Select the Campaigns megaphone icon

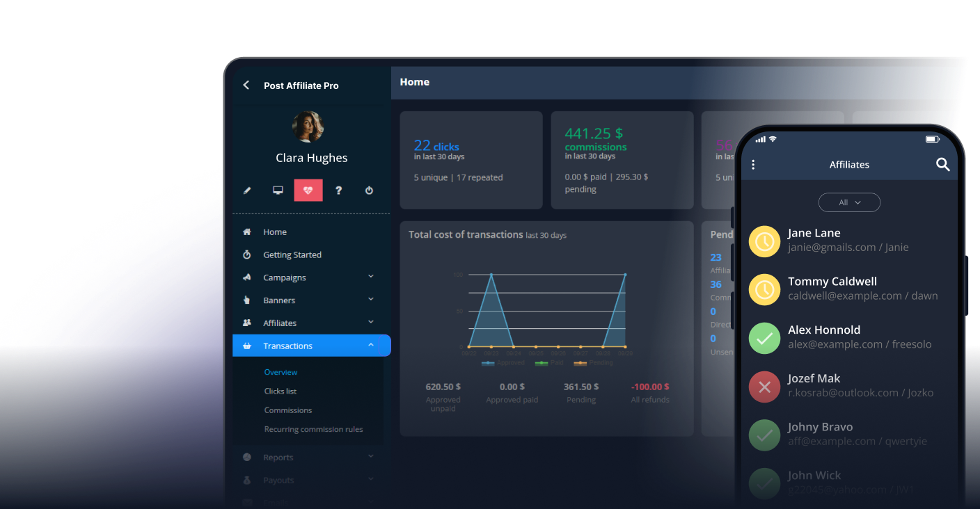coord(248,277)
